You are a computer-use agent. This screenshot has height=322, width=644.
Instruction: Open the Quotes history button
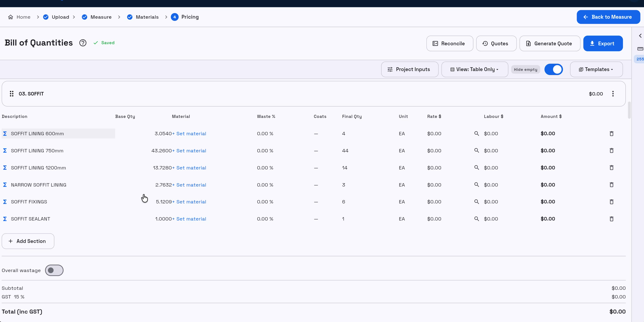[x=496, y=44]
